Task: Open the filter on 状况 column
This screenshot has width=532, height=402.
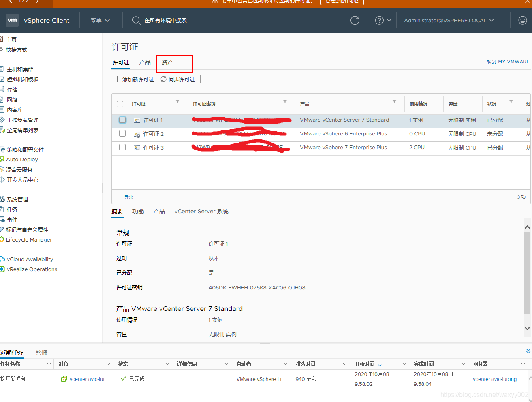Action: click(x=511, y=101)
